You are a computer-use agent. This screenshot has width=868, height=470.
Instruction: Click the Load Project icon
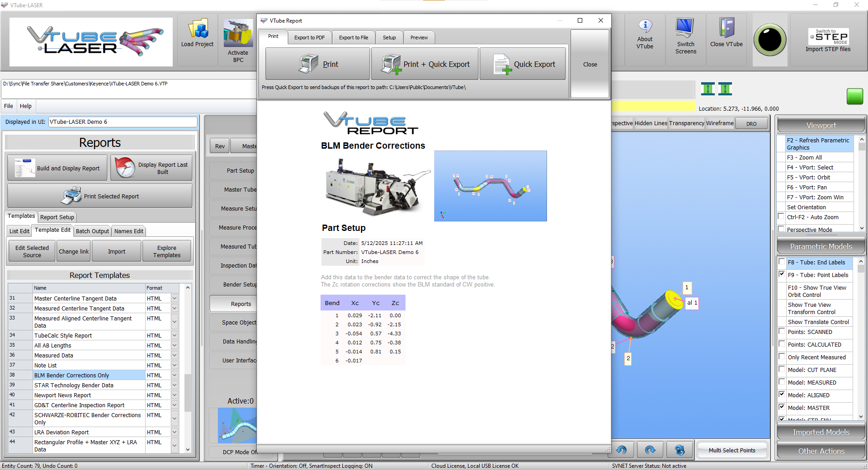tap(197, 29)
